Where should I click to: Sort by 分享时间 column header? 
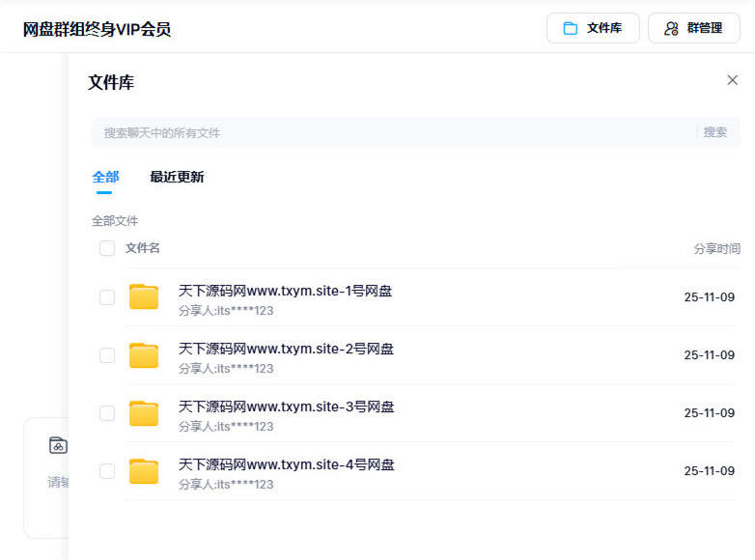716,249
